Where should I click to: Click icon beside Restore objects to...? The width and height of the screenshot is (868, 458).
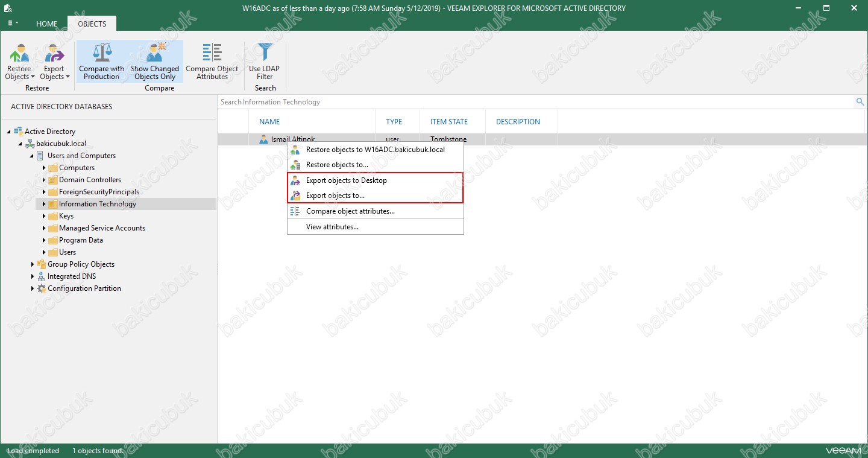pos(295,165)
